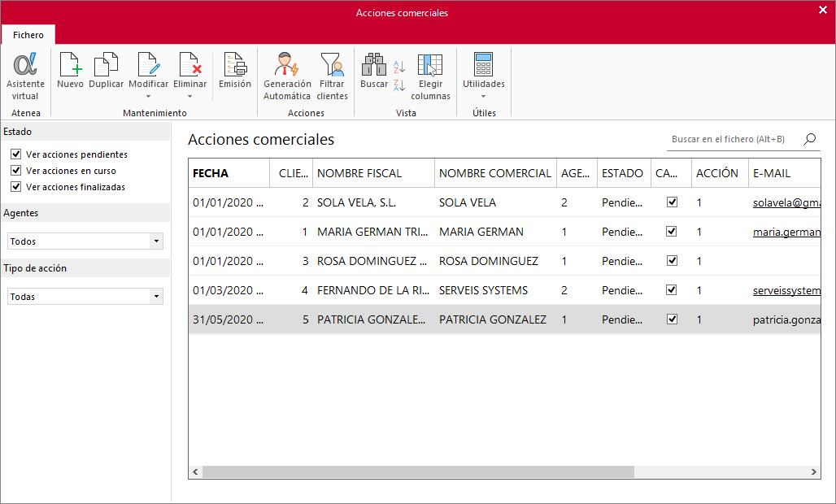Open Elegir columnas
Screen dimensions: 836x504
[x=430, y=76]
